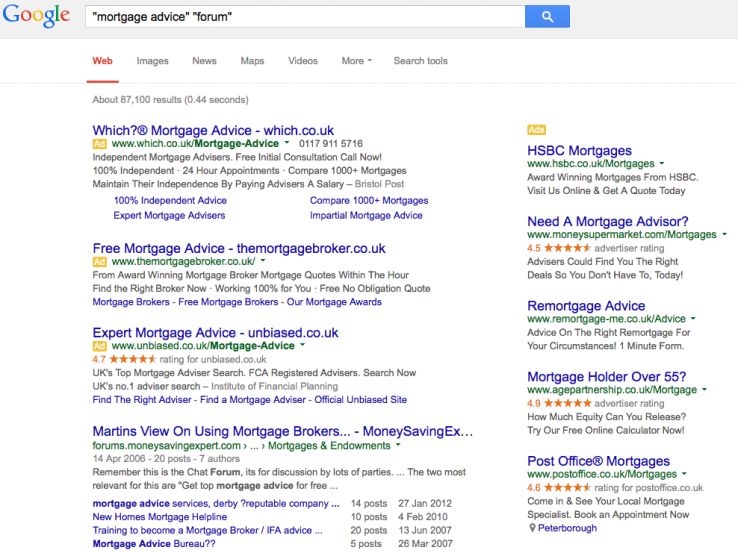This screenshot has width=738, height=553.
Task: Open Search tools options
Action: [420, 61]
